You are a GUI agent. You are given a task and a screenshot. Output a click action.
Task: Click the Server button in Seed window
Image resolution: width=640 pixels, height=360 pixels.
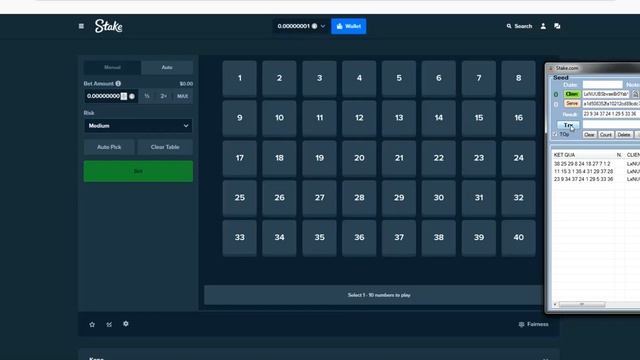(572, 104)
